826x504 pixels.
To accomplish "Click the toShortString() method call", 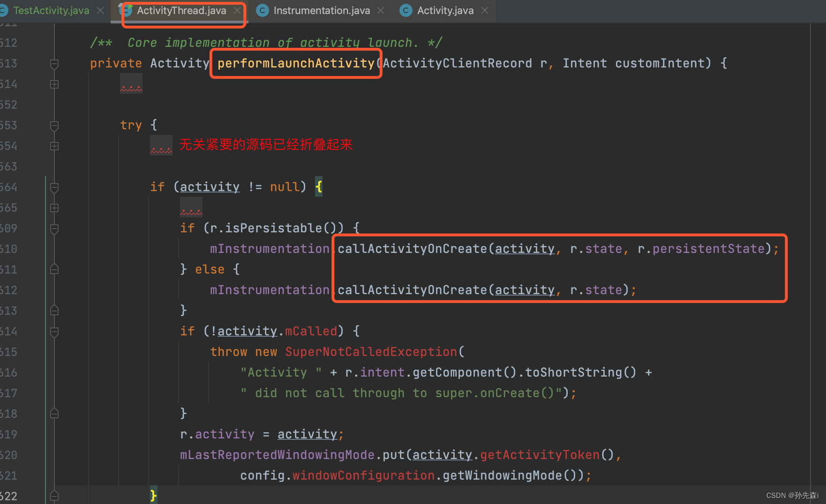I will point(581,372).
